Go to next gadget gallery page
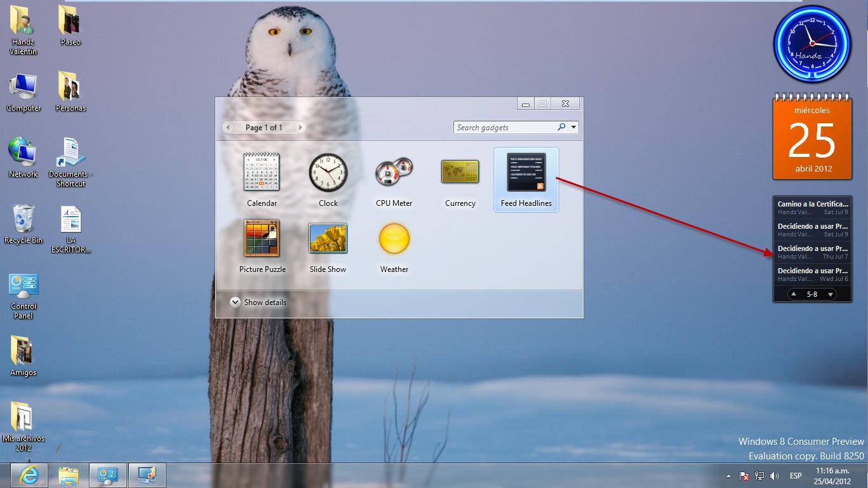Screen dimensions: 868x488 (x=300, y=128)
